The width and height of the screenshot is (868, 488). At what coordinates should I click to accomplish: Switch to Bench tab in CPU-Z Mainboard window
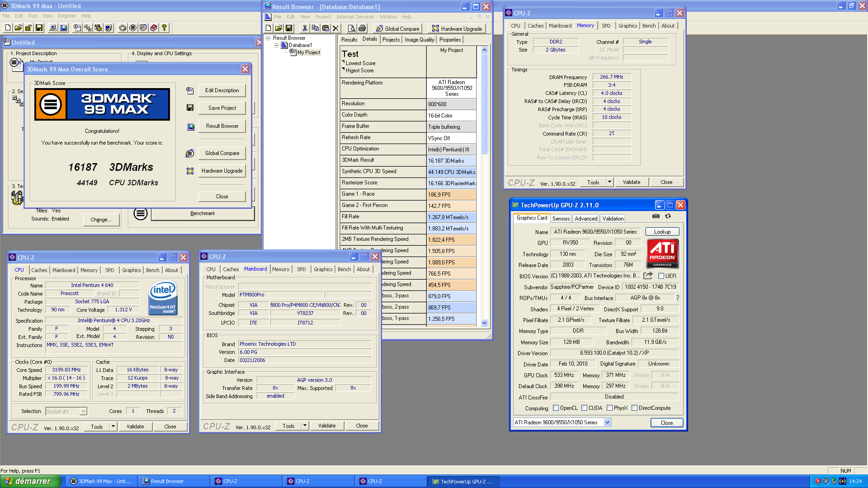tap(344, 269)
